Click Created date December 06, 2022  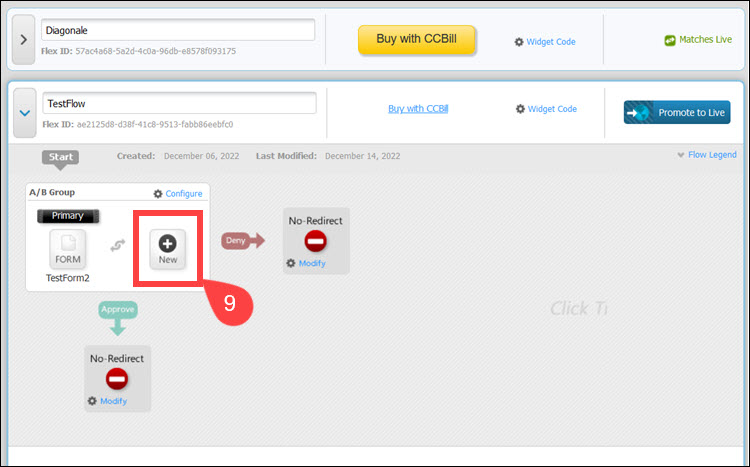(201, 156)
